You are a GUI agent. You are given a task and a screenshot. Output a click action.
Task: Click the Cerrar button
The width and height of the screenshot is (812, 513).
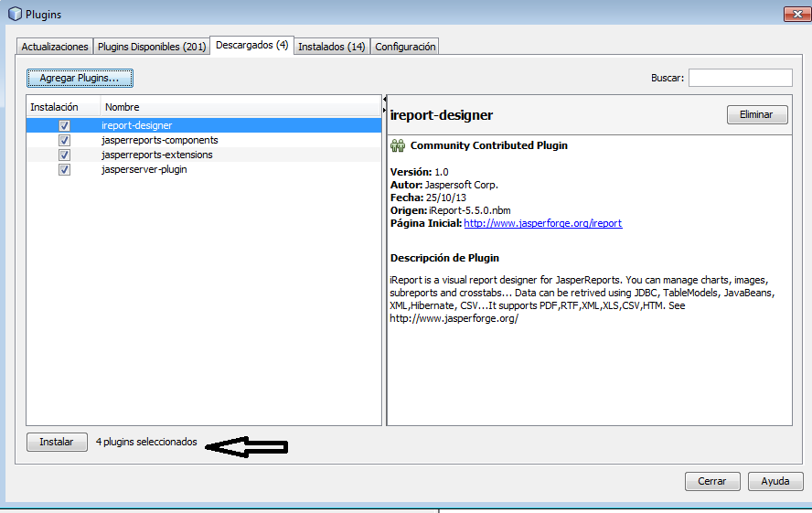(x=712, y=481)
